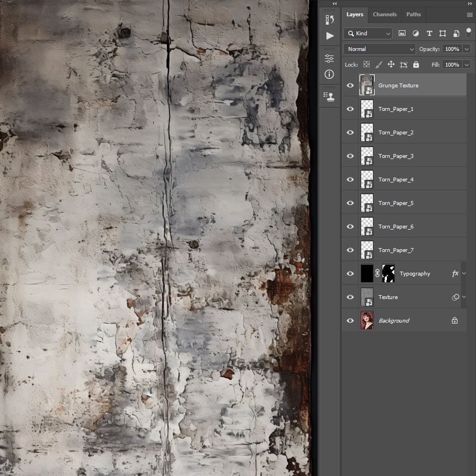476x476 pixels.
Task: Open the Kind filter dropdown
Action: [x=368, y=33]
